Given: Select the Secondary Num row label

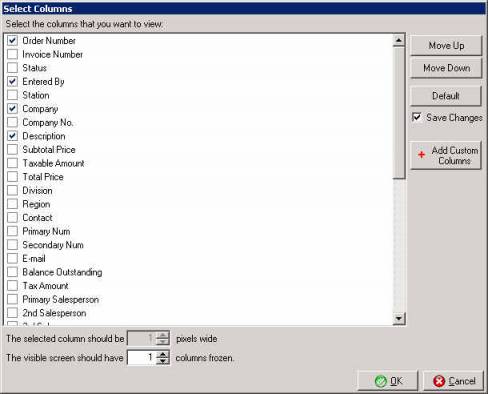Looking at the screenshot, I should point(53,245).
